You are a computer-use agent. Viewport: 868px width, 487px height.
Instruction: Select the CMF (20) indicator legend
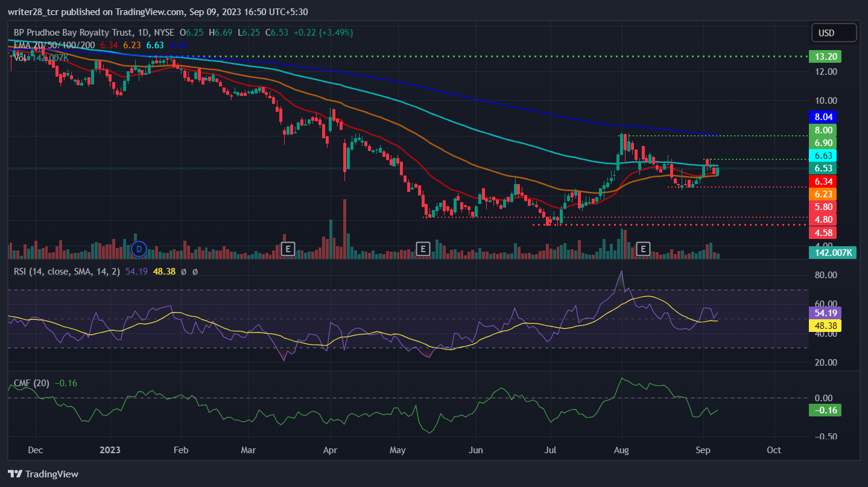click(32, 383)
